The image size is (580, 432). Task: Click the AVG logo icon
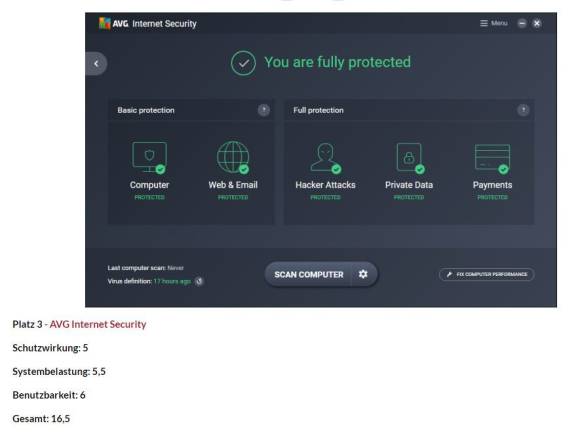click(104, 23)
